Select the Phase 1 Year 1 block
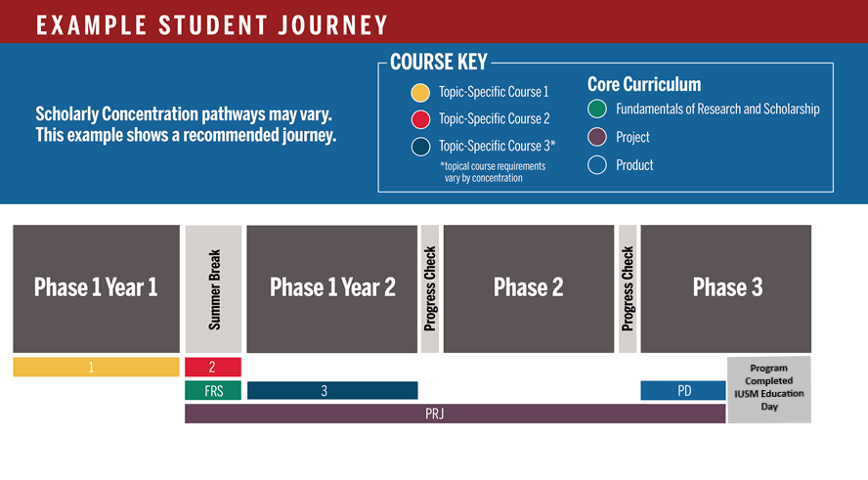The height and width of the screenshot is (480, 868). point(96,288)
